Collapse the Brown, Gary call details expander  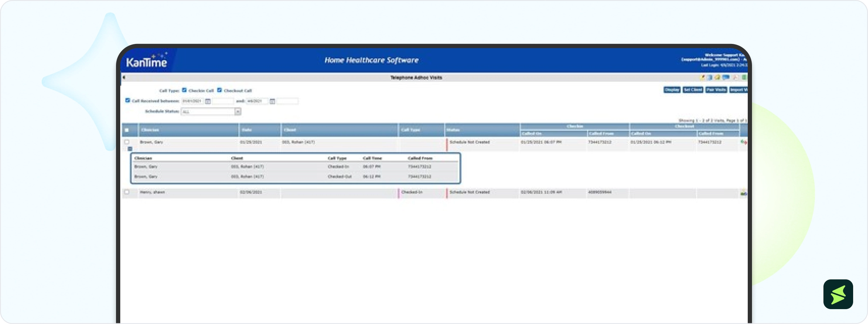[130, 149]
